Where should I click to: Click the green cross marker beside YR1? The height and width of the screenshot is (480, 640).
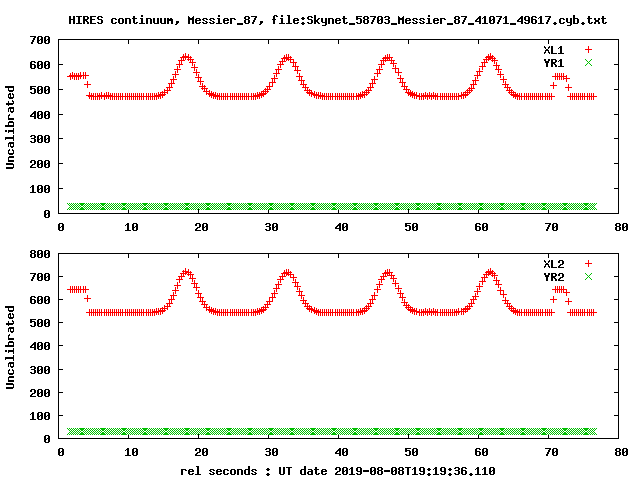(588, 63)
